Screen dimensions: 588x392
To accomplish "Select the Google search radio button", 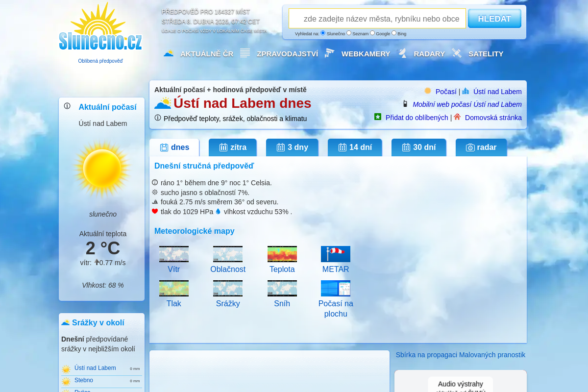I will click(372, 33).
